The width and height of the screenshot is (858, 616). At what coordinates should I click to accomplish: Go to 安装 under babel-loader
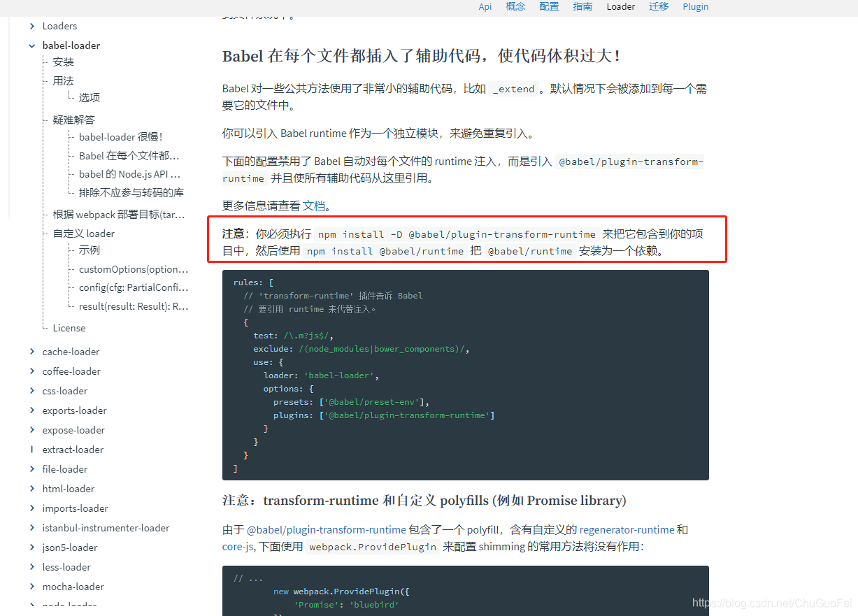(x=64, y=62)
